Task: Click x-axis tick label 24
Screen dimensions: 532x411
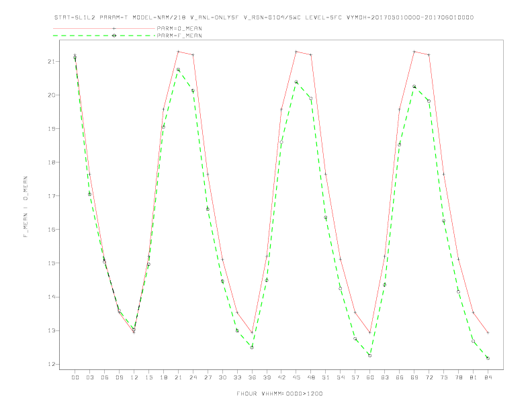Action: 193,377
